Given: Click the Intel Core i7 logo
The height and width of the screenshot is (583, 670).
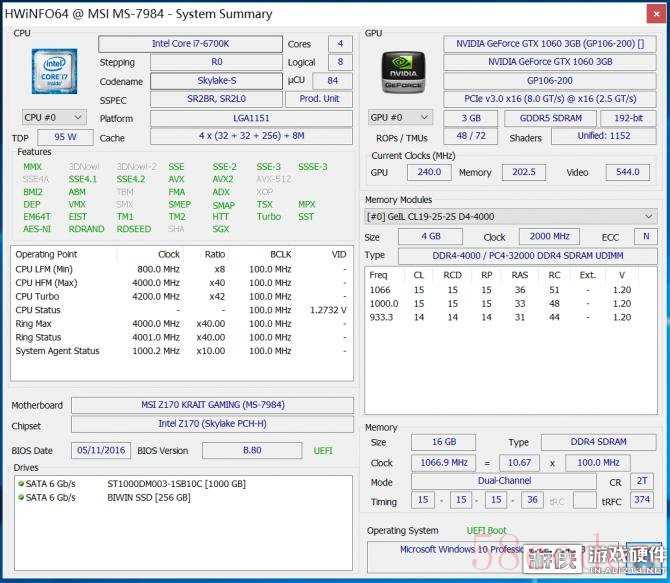Looking at the screenshot, I should tap(54, 71).
